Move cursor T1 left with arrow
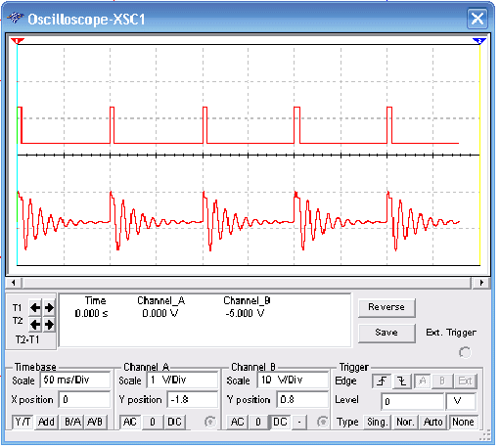This screenshot has height=448, width=500. pos(35,307)
